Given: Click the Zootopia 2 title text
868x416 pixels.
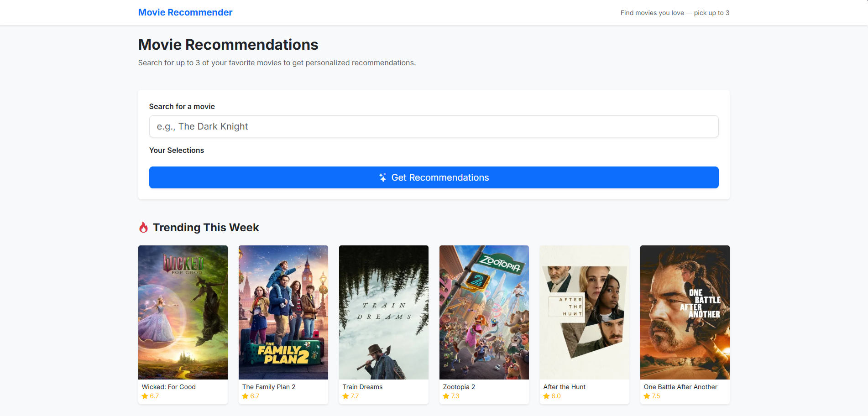Looking at the screenshot, I should click(459, 387).
